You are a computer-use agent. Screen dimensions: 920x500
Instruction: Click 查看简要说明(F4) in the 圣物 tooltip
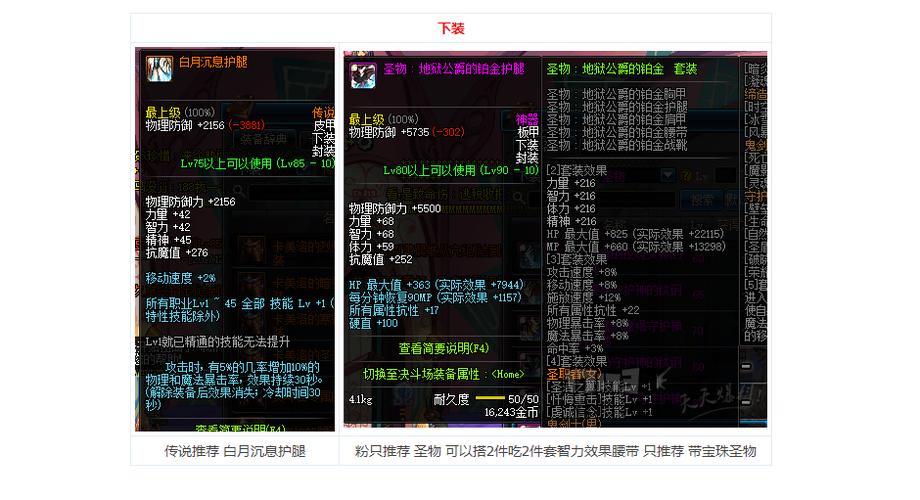point(444,348)
